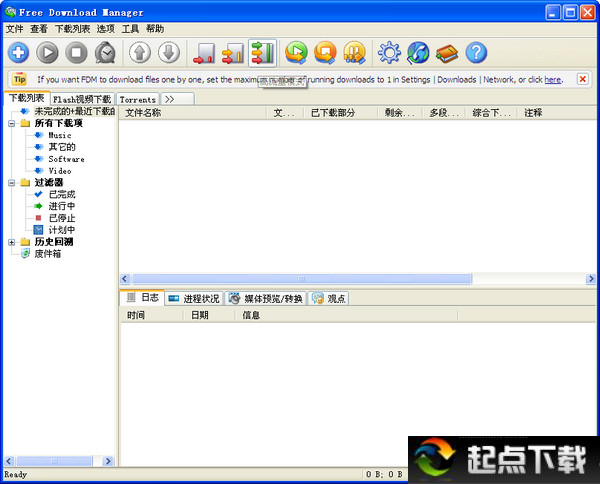
Task: Select light traffic mode icon
Action: [204, 53]
